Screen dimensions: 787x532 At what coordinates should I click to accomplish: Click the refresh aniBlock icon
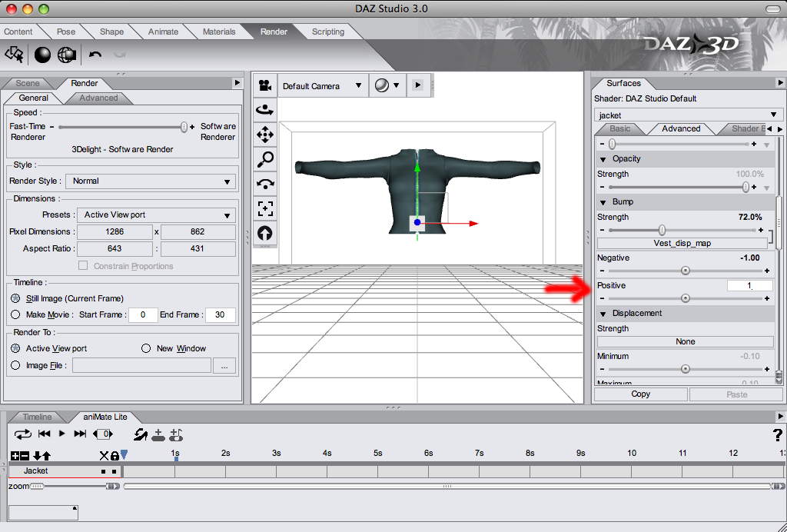pyautogui.click(x=141, y=434)
